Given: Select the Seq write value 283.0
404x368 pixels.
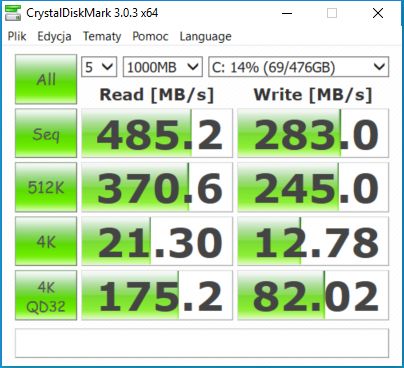Looking at the screenshot, I should click(x=313, y=133).
